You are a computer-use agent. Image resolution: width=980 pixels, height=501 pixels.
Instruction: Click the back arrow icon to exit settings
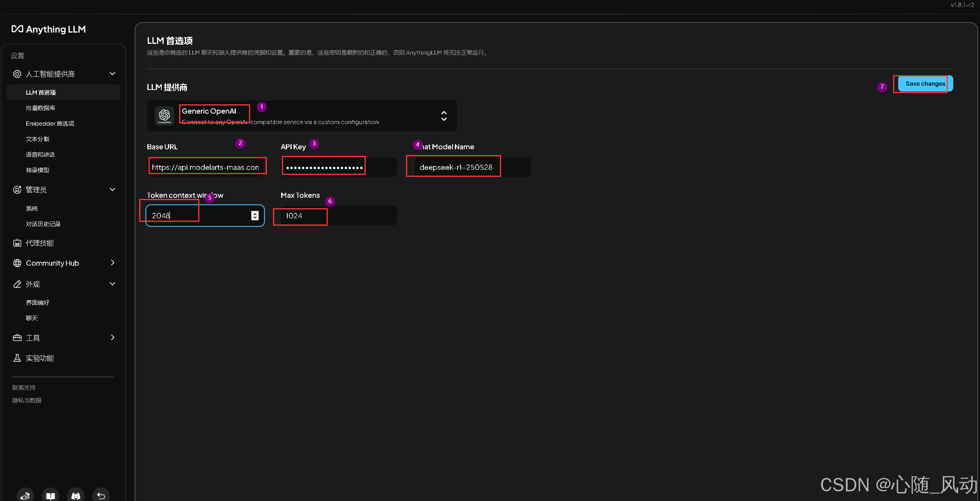(x=101, y=495)
